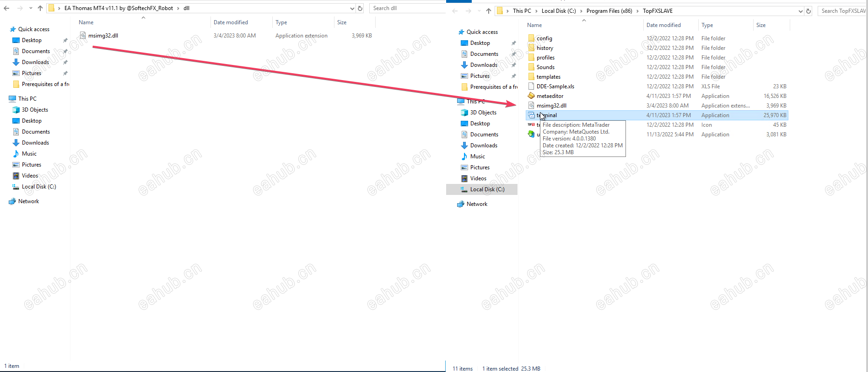868x372 pixels.
Task: Click the 'XLS File' type cell
Action: [x=710, y=86]
